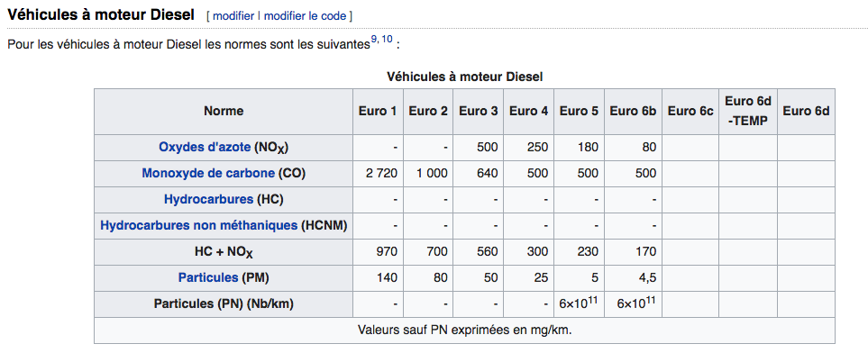Click the Véhicules à moteur Diesel section heading
868x353 pixels.
coord(101,15)
